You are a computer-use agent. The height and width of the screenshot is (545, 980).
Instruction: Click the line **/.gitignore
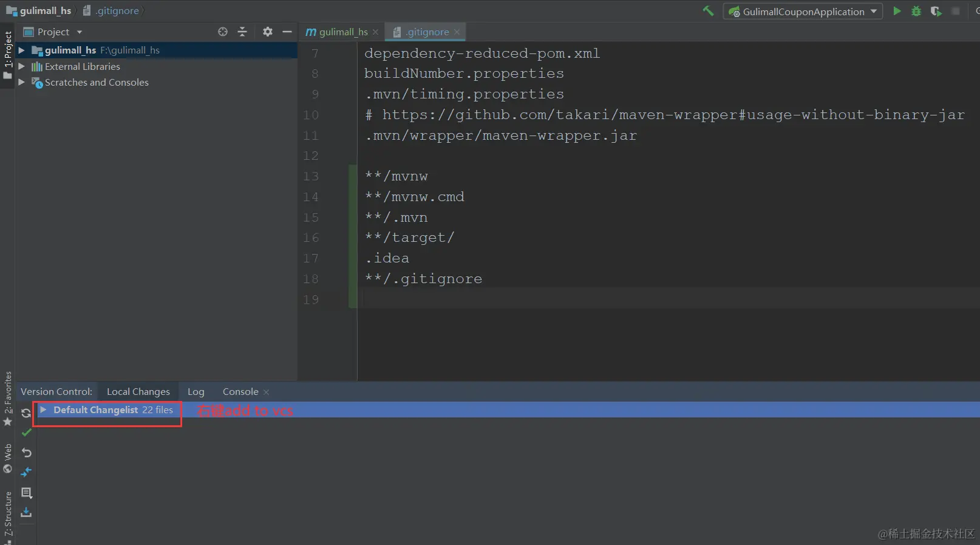click(x=423, y=279)
